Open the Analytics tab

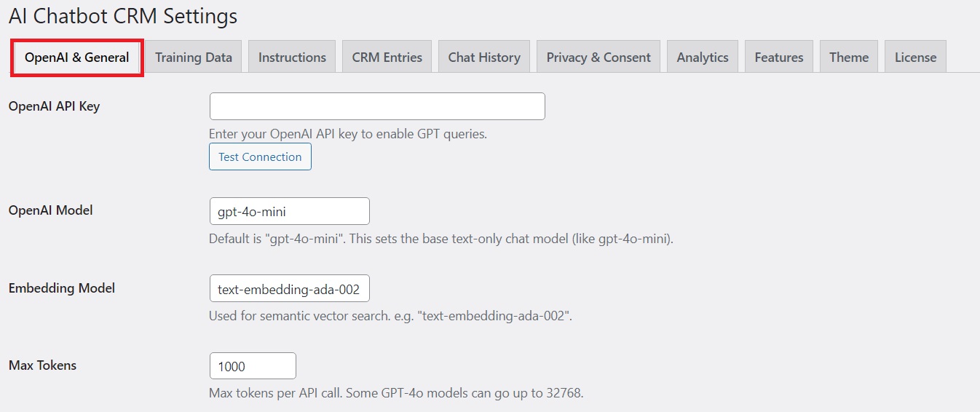click(703, 58)
